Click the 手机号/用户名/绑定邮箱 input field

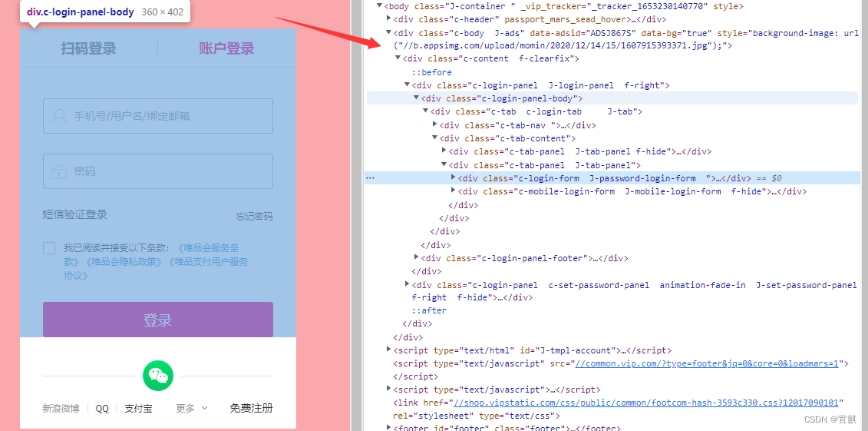click(158, 116)
